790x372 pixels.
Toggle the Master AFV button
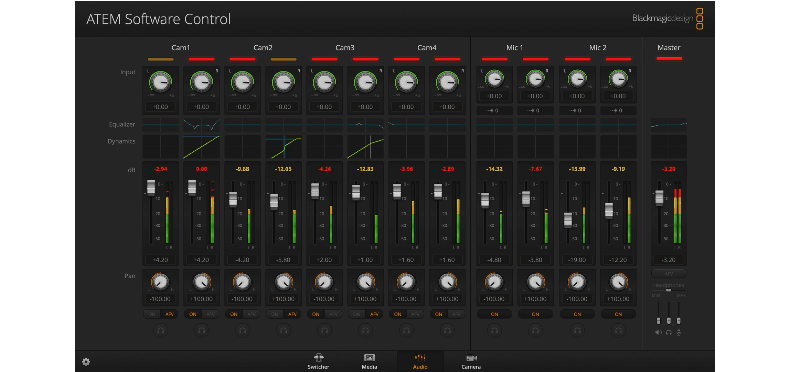[x=669, y=274]
